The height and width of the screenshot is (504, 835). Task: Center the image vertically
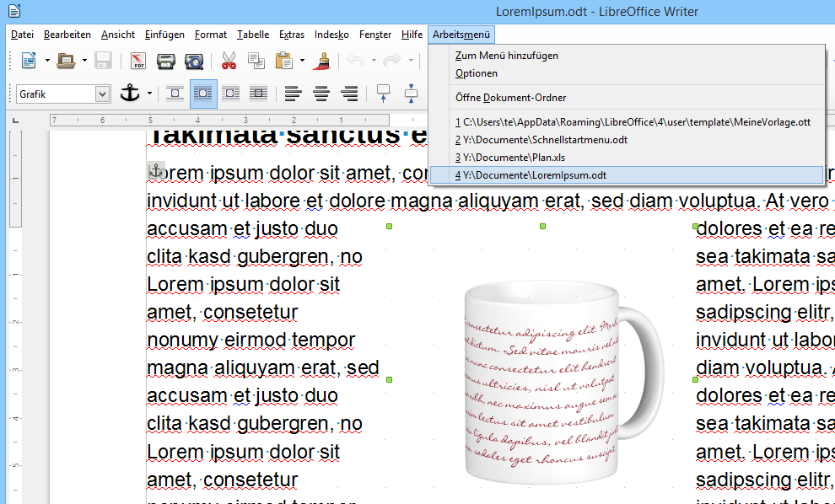click(x=411, y=94)
